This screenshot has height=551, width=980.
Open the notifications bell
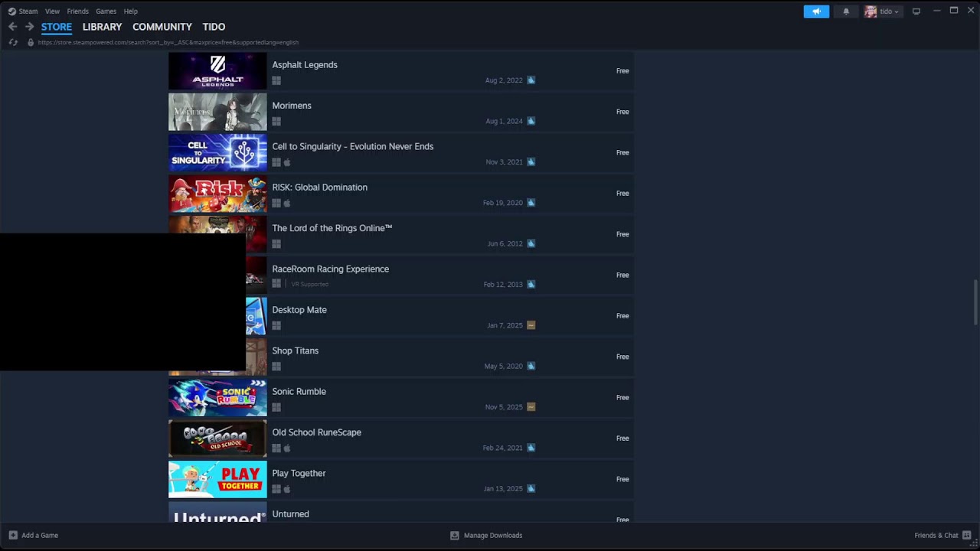(846, 11)
